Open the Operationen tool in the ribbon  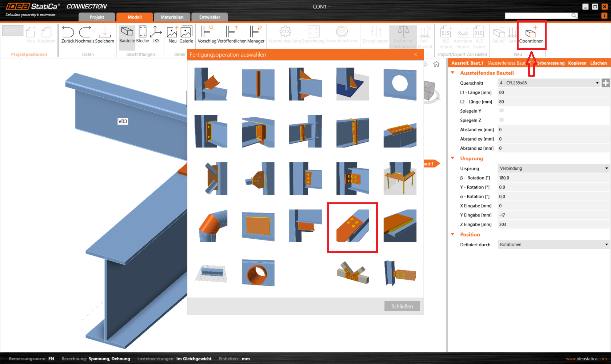click(531, 35)
